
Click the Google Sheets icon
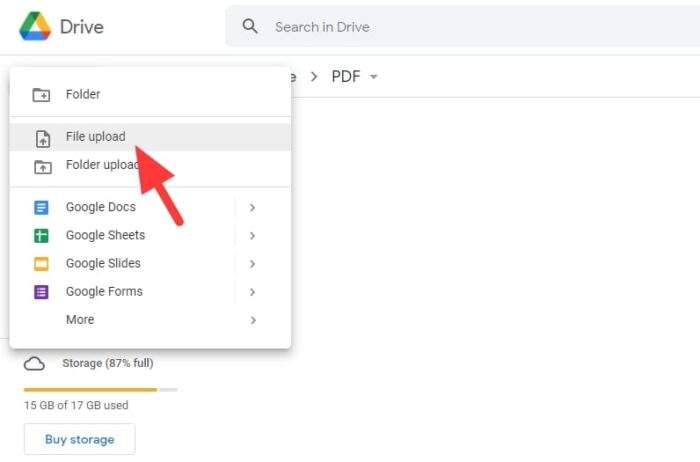point(41,236)
